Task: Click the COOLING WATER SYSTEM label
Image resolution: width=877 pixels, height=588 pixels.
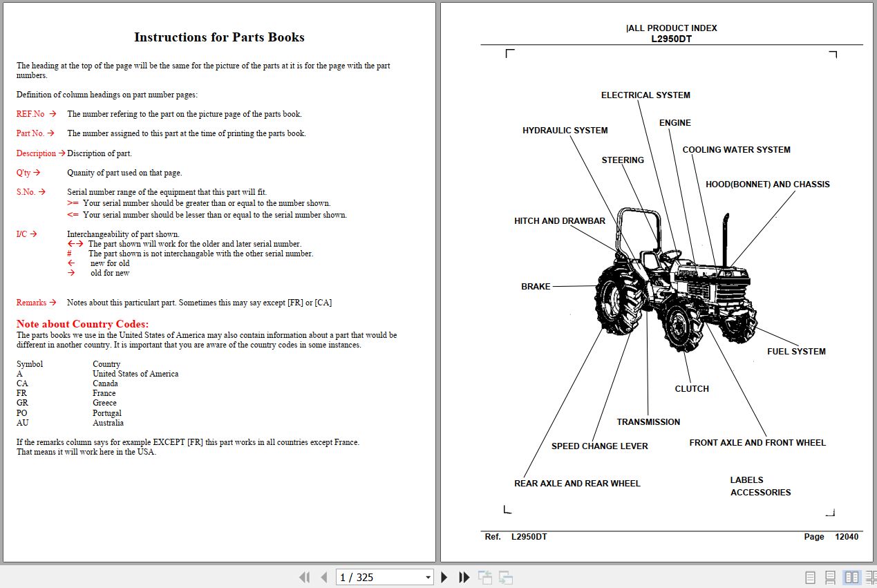Action: [736, 150]
